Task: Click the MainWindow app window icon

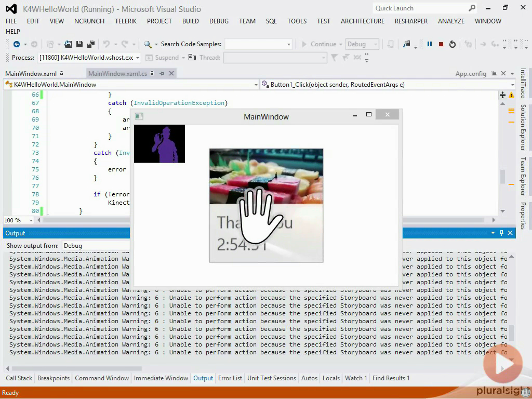Action: (139, 116)
